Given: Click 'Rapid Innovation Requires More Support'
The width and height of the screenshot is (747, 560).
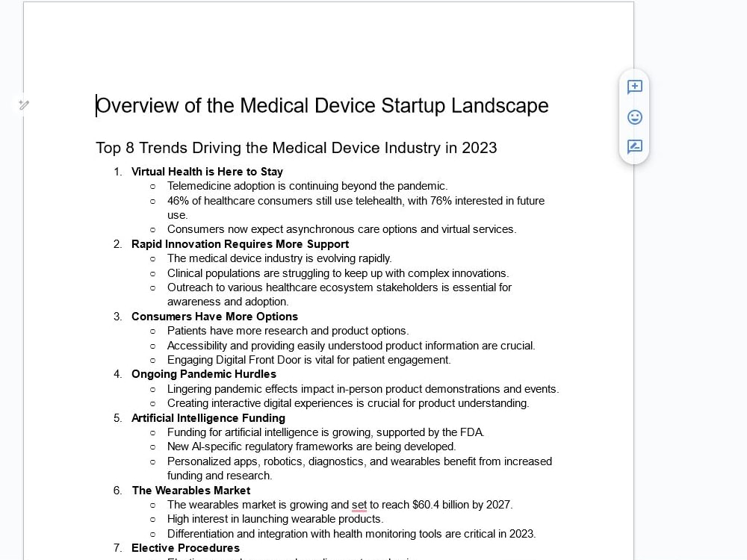Looking at the screenshot, I should pos(240,244).
